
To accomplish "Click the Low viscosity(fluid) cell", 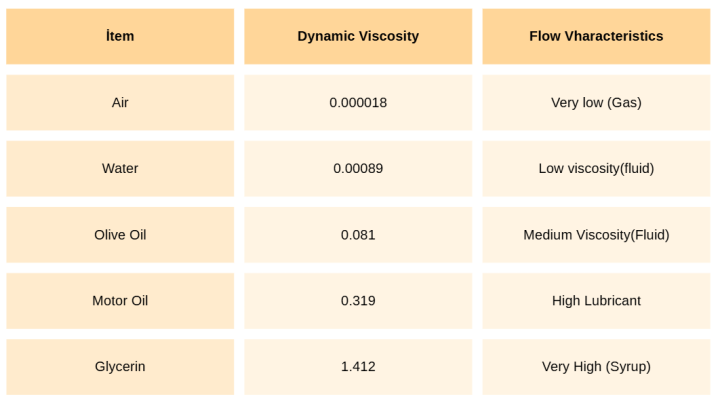I will coord(596,168).
